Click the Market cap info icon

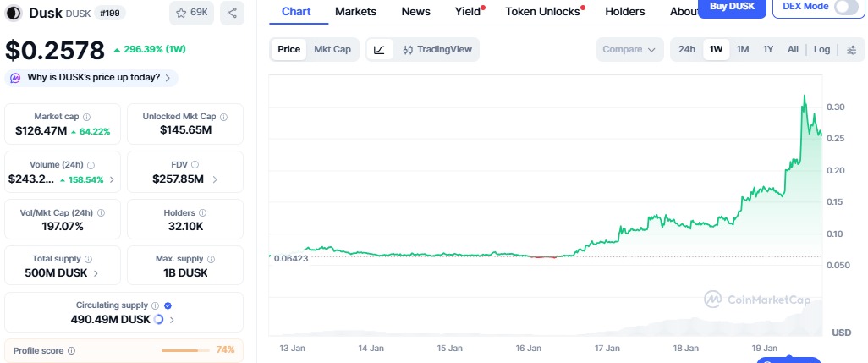click(87, 117)
